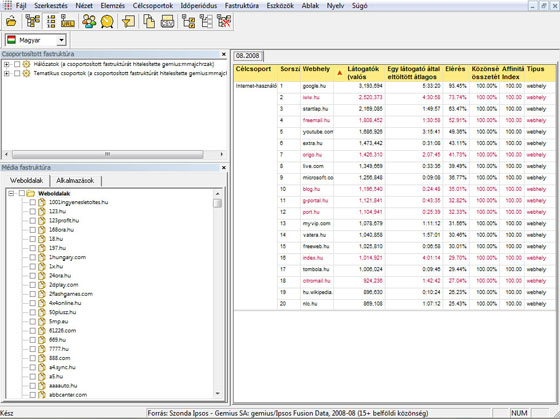Close the Csoportosított fastruktúra panel
The image size is (560, 419).
[x=224, y=54]
